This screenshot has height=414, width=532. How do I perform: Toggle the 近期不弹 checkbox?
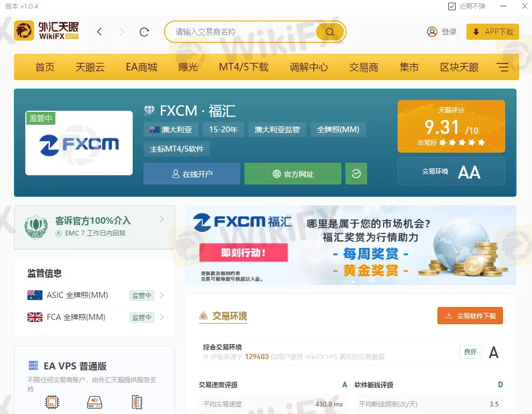pyautogui.click(x=452, y=6)
